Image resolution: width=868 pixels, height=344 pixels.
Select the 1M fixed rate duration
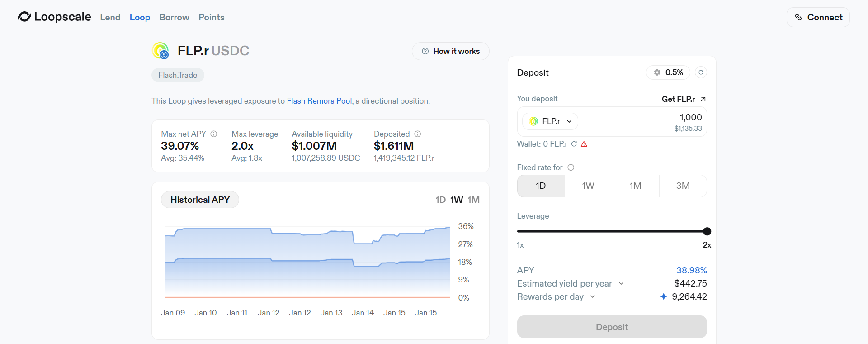pyautogui.click(x=635, y=186)
